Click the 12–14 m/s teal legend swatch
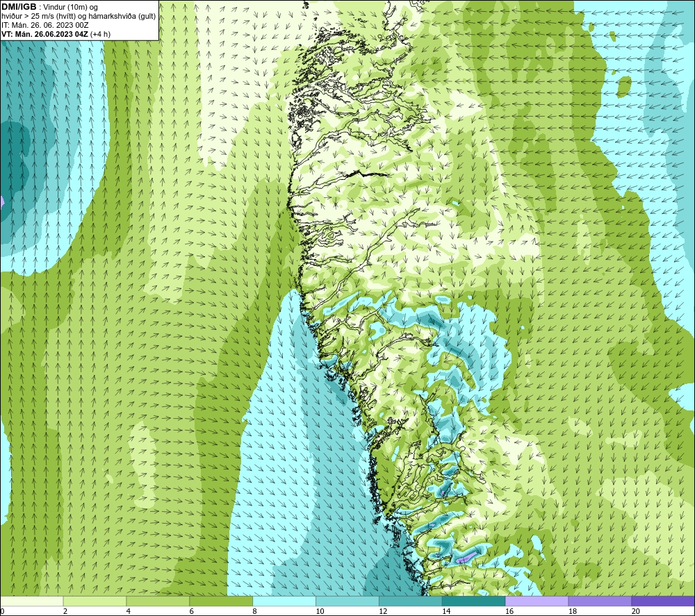695x616 pixels. coord(411,601)
